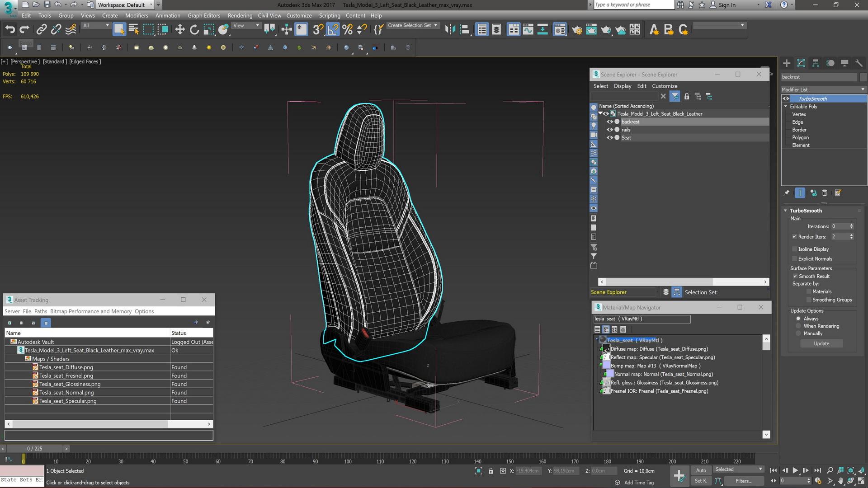Click the Select and Link chain icon

42,30
